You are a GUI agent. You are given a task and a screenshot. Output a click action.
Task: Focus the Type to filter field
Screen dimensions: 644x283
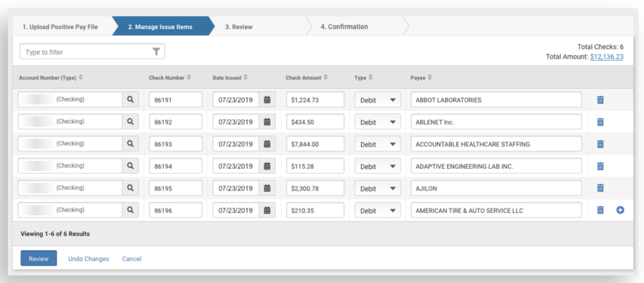coord(85,52)
